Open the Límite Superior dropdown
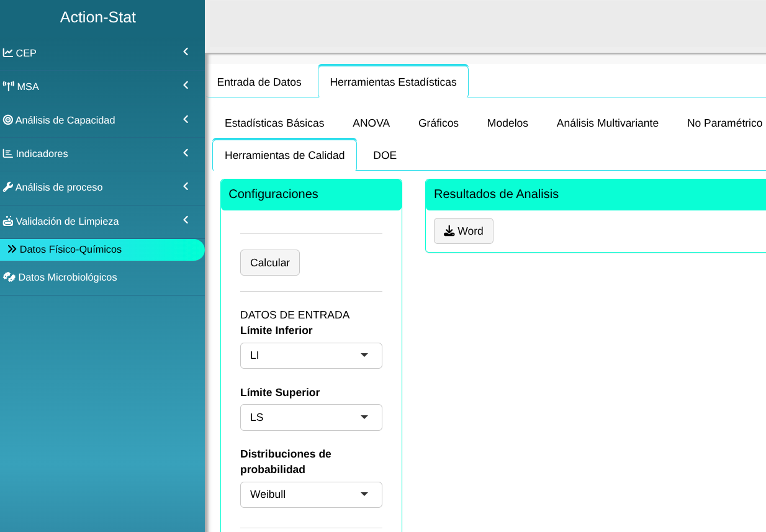 pyautogui.click(x=311, y=417)
